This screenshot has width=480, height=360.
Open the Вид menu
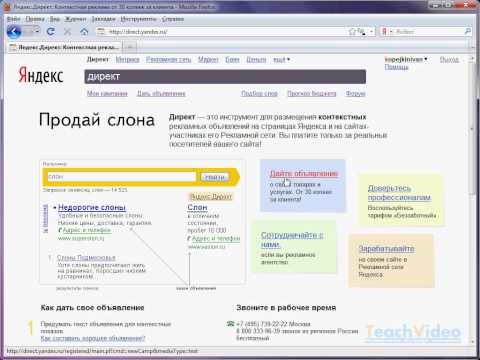pos(55,19)
